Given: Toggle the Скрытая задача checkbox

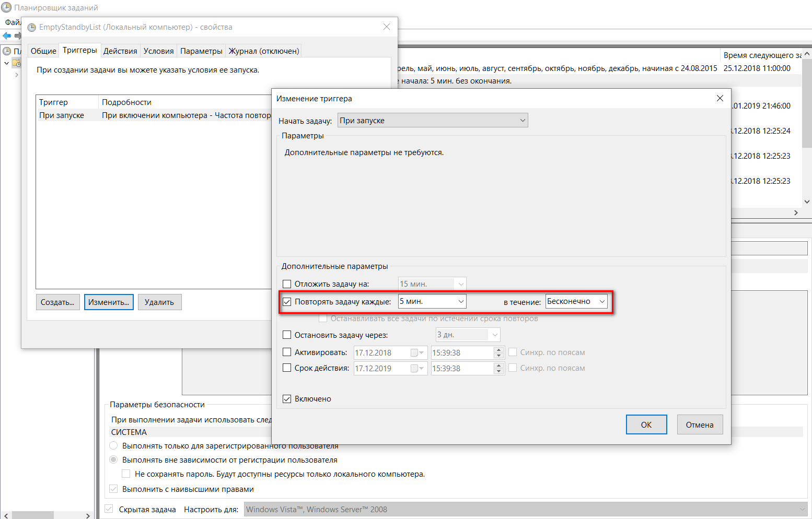Looking at the screenshot, I should 109,509.
